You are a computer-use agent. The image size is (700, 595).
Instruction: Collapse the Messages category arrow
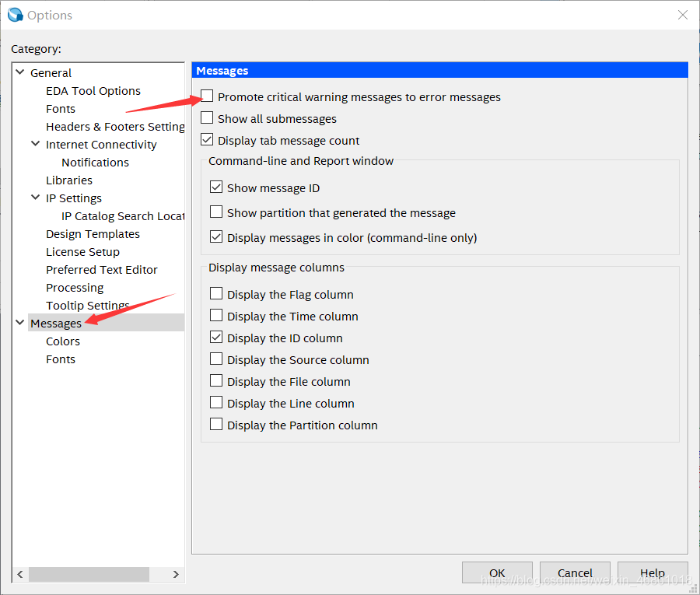click(x=20, y=322)
